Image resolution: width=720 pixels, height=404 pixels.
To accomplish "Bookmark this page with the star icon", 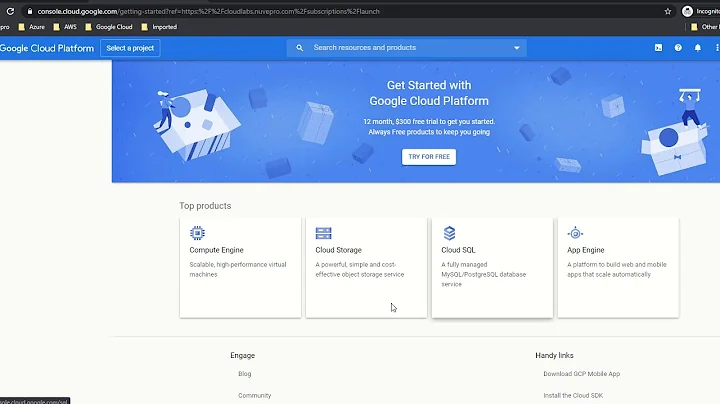I will pos(668,11).
